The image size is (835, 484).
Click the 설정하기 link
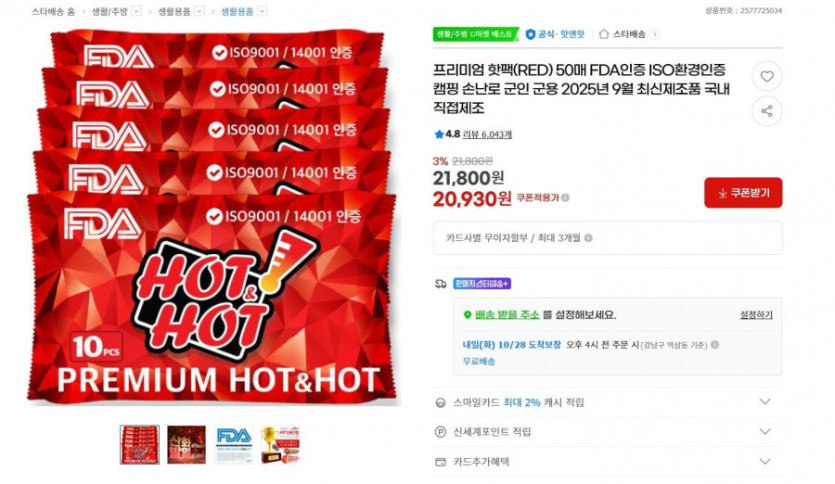point(756,315)
